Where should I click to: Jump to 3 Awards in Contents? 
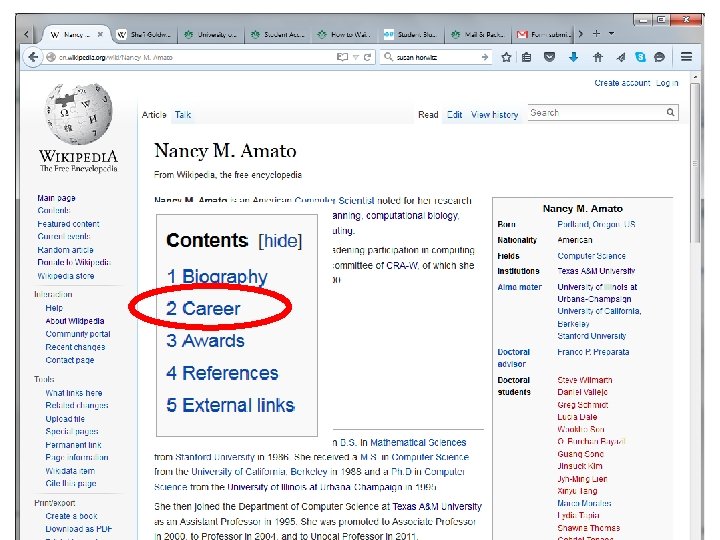(x=205, y=341)
